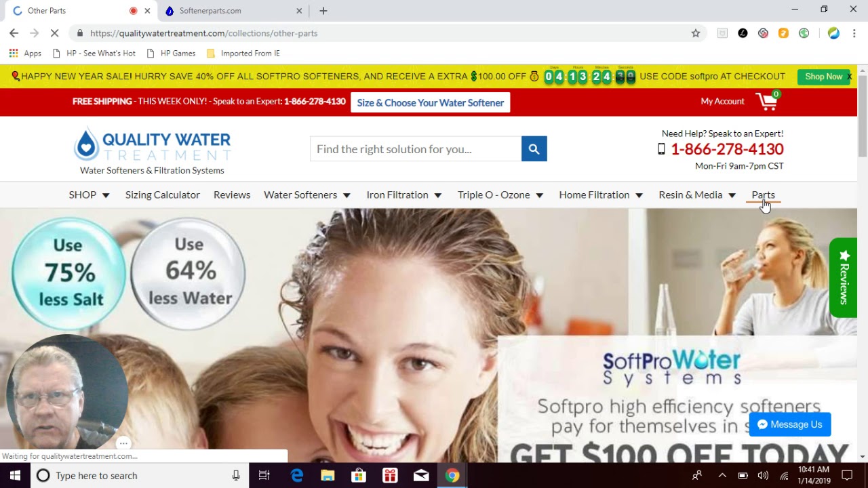Viewport: 868px width, 488px height.
Task: Open the network icon in the system tray
Action: tap(784, 475)
